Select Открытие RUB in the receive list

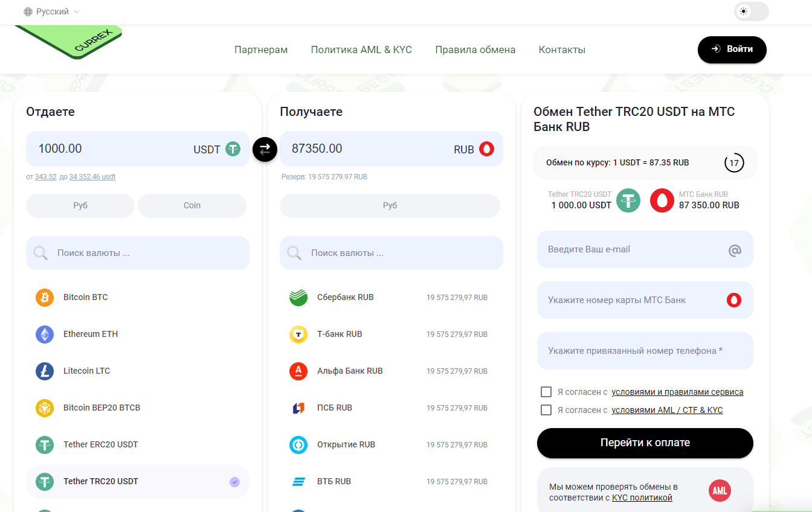(391, 444)
